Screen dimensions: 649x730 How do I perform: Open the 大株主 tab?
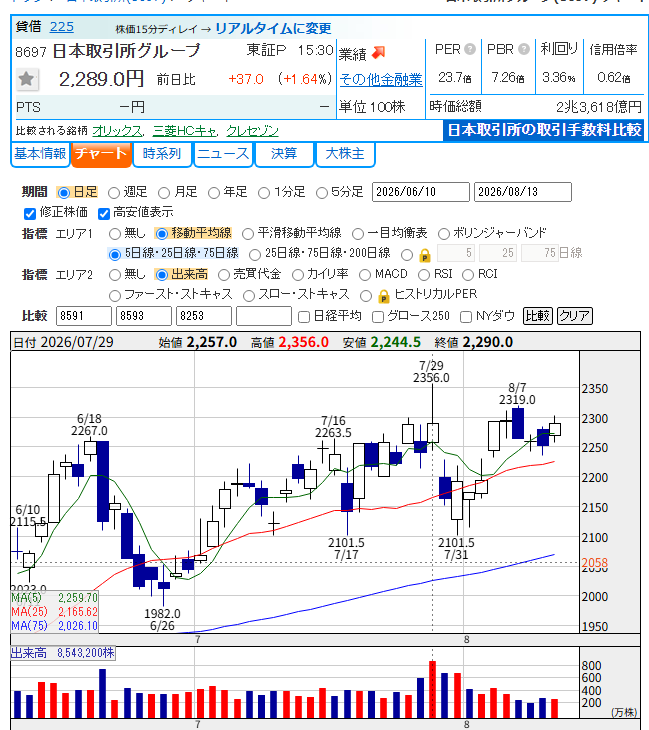[345, 154]
